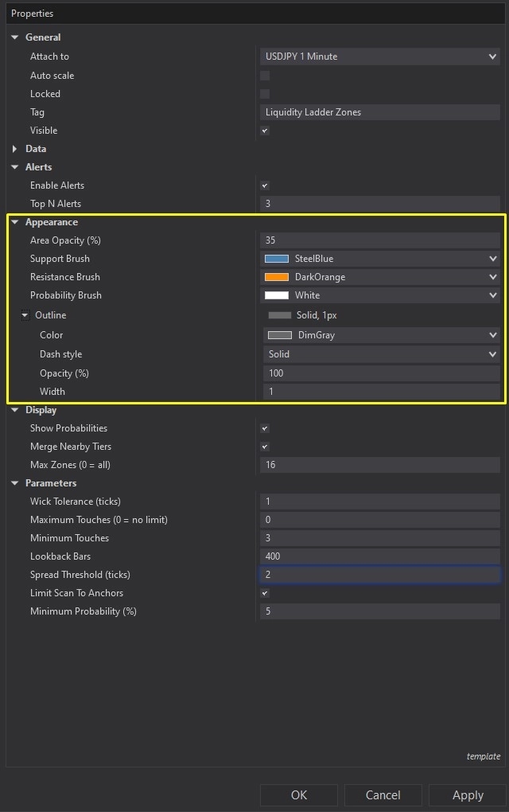This screenshot has width=509, height=812.
Task: Click the OK button
Action: click(298, 794)
